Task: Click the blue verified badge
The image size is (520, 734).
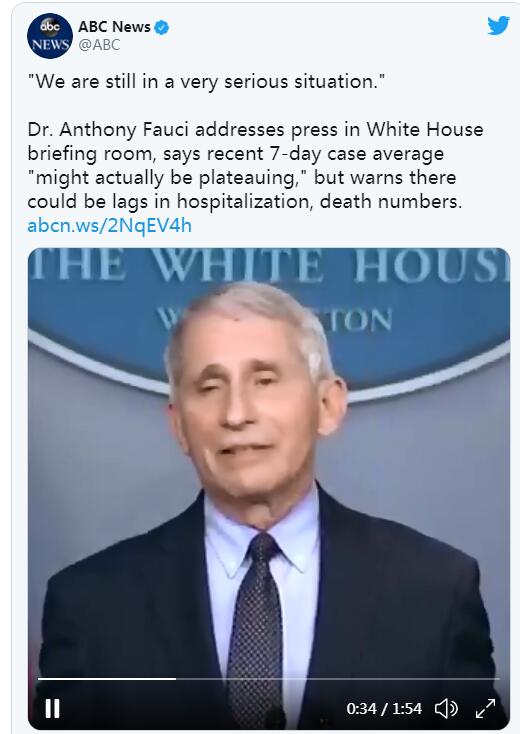Action: tap(161, 28)
